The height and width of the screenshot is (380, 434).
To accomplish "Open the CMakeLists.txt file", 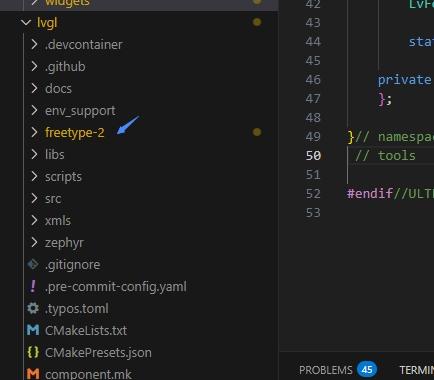I will 86,330.
